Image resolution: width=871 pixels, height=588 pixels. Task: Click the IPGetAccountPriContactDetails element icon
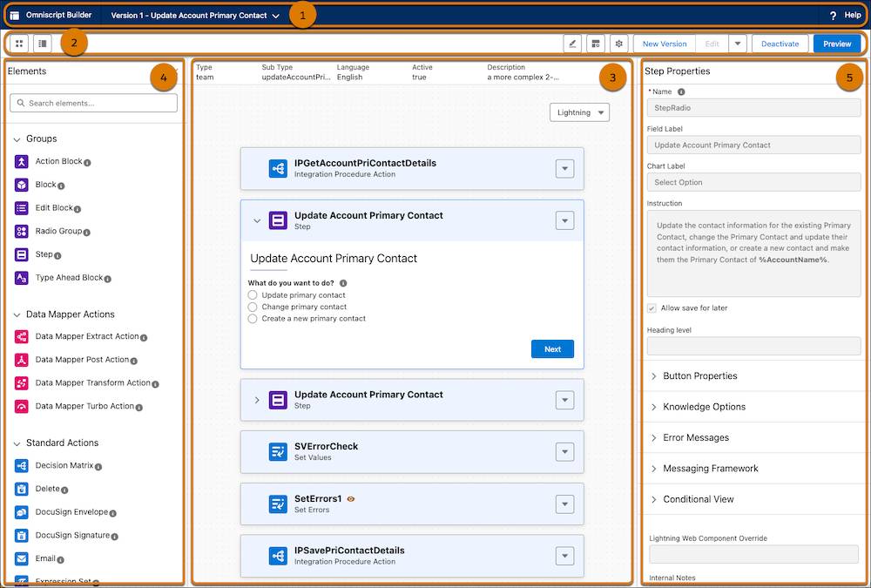(278, 168)
